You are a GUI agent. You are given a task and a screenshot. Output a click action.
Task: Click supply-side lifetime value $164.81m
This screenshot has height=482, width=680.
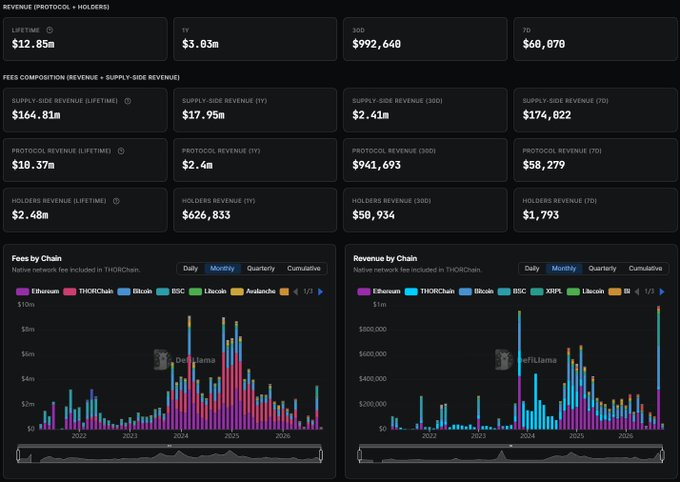pyautogui.click(x=36, y=115)
